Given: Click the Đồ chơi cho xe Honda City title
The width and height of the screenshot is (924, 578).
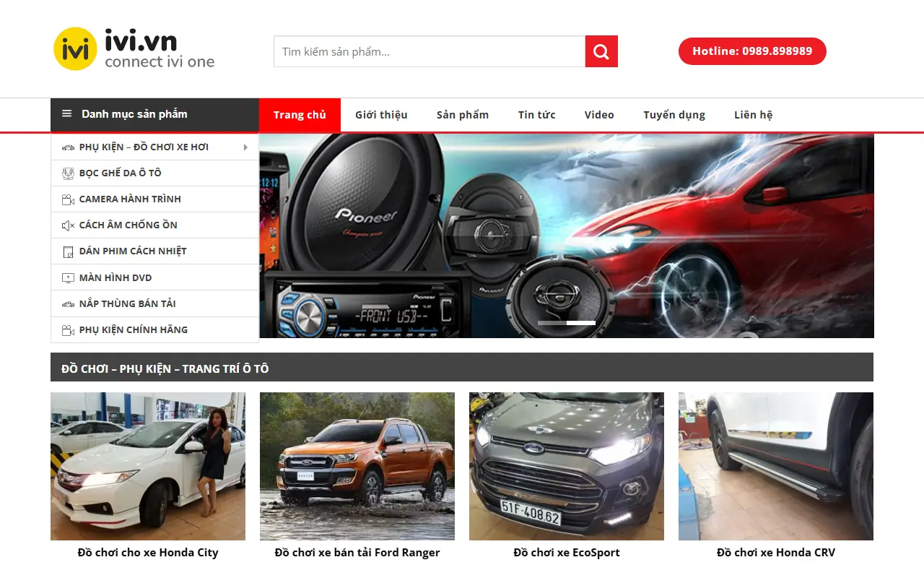Looking at the screenshot, I should [x=148, y=553].
